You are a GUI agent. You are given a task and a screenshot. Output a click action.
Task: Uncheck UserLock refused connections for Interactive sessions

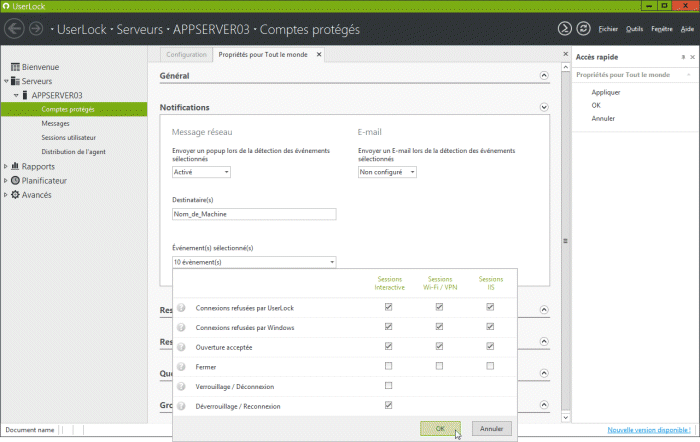(x=388, y=307)
